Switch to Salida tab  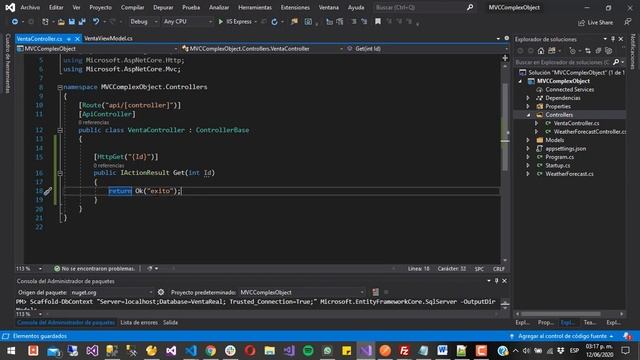[170, 322]
